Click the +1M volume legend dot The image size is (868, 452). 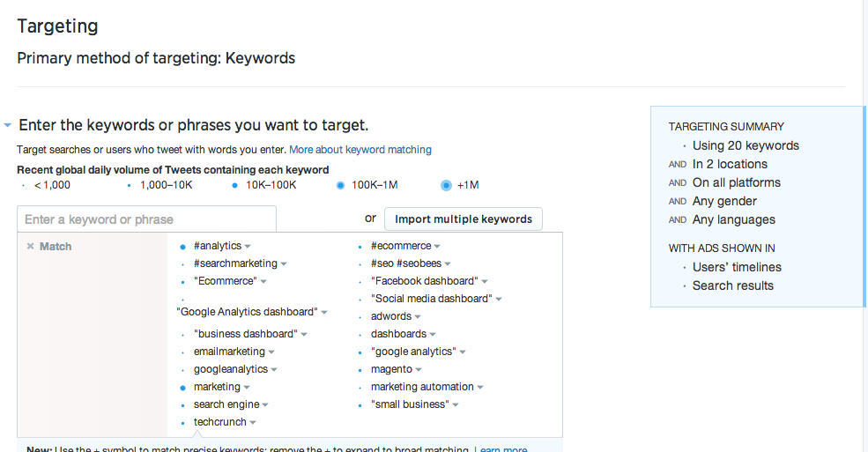[x=446, y=185]
